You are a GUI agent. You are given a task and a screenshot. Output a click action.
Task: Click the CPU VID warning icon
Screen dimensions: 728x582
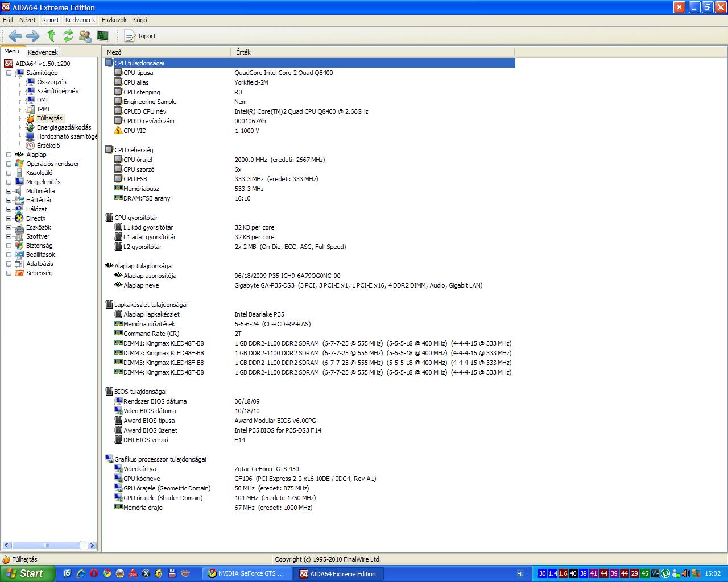tap(118, 130)
